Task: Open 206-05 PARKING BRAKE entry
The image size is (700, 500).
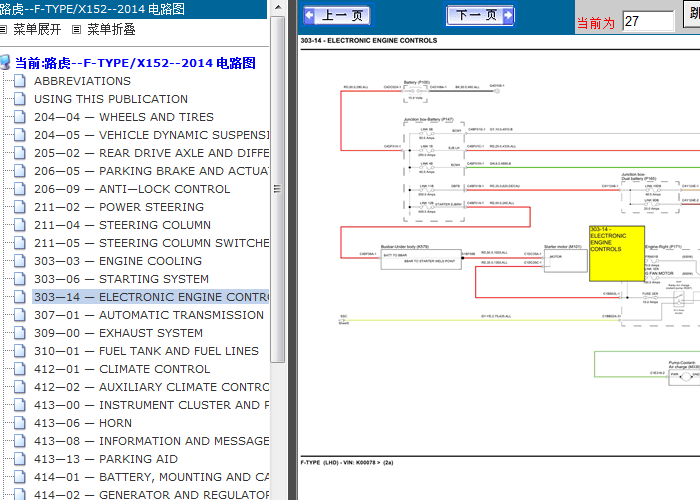Action: [152, 171]
